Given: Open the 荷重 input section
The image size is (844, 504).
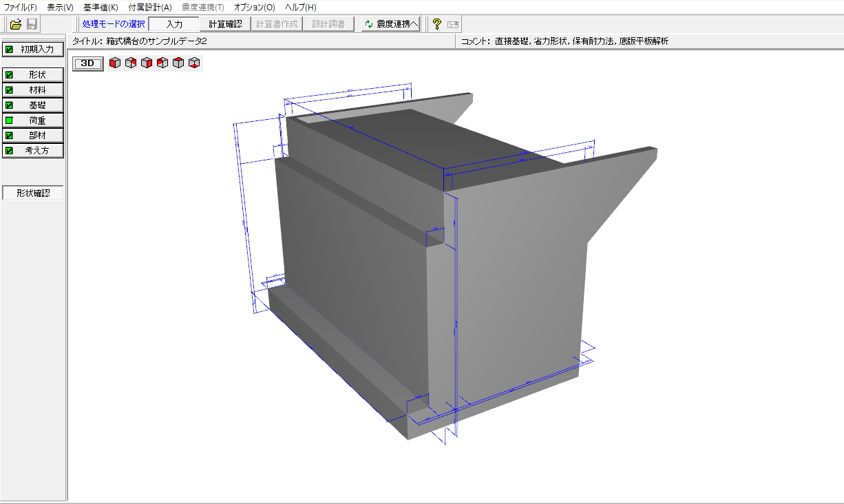Looking at the screenshot, I should [34, 120].
